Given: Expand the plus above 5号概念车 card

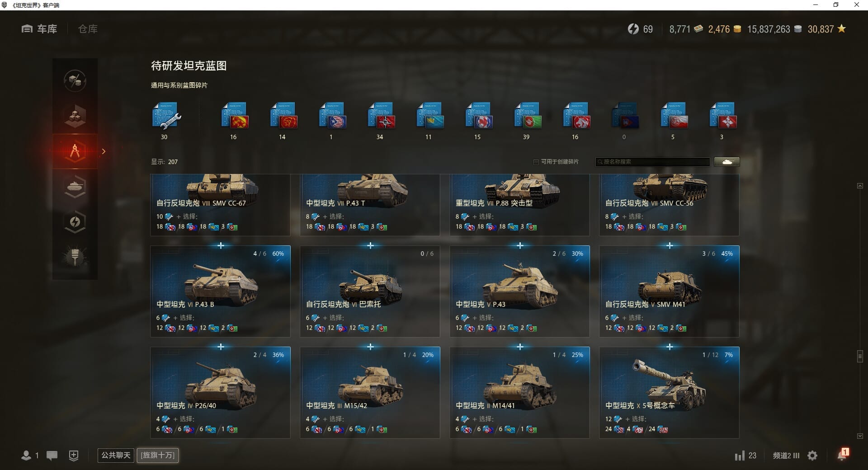Looking at the screenshot, I should pyautogui.click(x=670, y=347).
